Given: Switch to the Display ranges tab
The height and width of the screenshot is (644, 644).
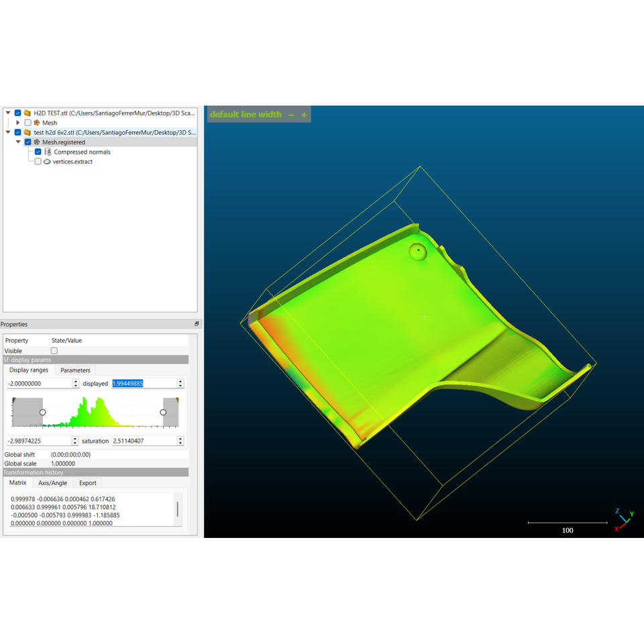Looking at the screenshot, I should 29,370.
